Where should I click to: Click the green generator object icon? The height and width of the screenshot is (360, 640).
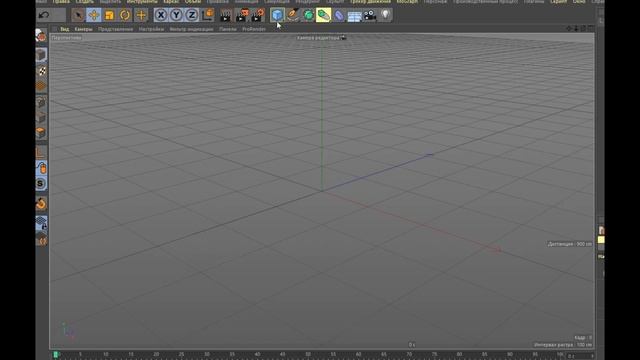click(x=308, y=16)
